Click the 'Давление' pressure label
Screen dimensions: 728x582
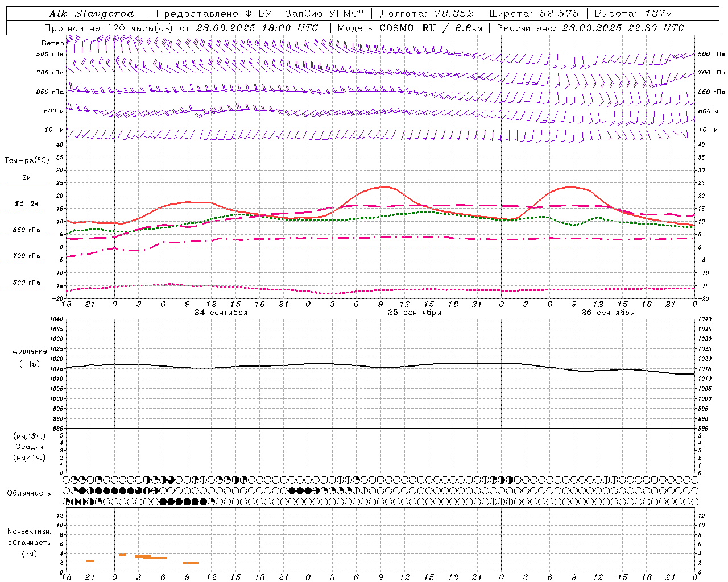30,351
